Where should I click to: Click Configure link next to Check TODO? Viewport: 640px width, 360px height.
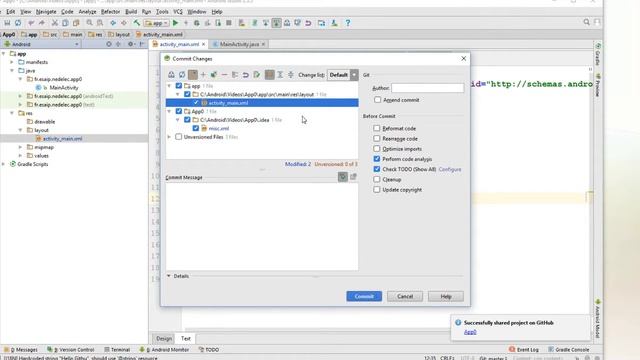point(450,169)
